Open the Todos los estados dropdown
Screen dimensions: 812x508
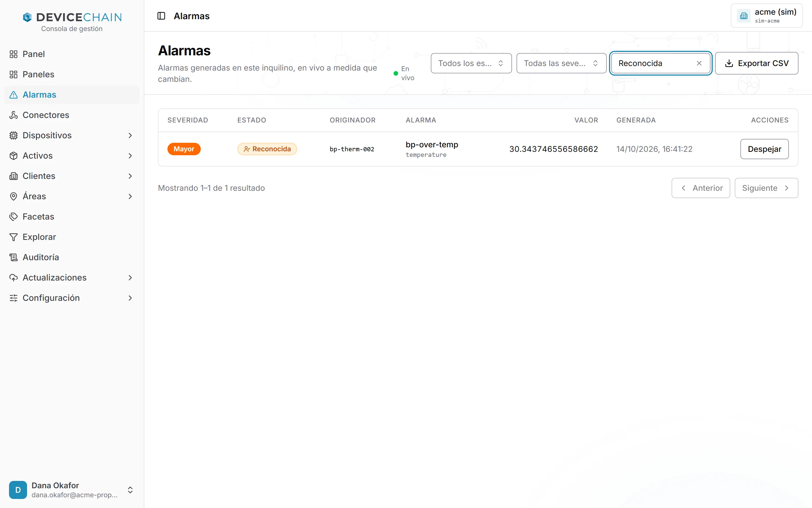pyautogui.click(x=471, y=63)
